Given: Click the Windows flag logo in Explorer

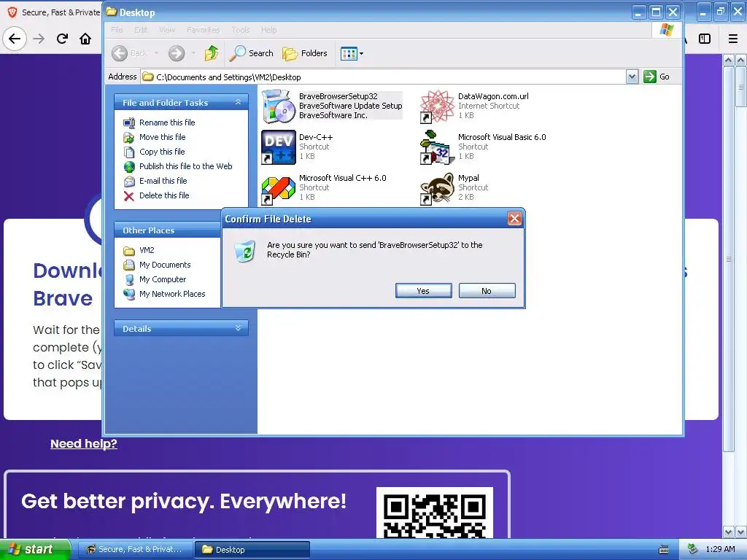Looking at the screenshot, I should click(x=667, y=29).
